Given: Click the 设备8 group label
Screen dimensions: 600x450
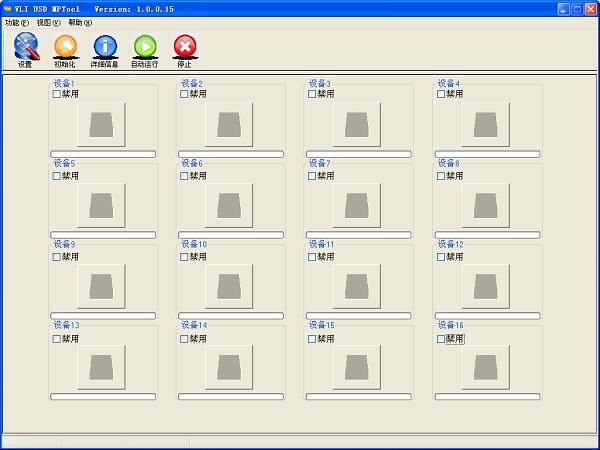Looking at the screenshot, I should click(448, 164).
